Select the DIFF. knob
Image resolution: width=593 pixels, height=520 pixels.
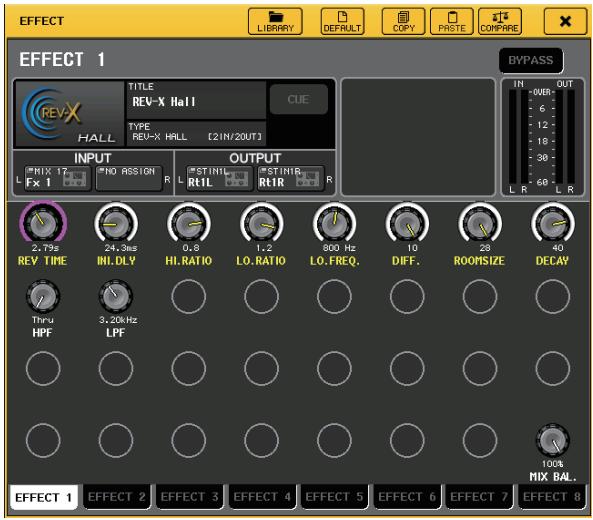407,223
